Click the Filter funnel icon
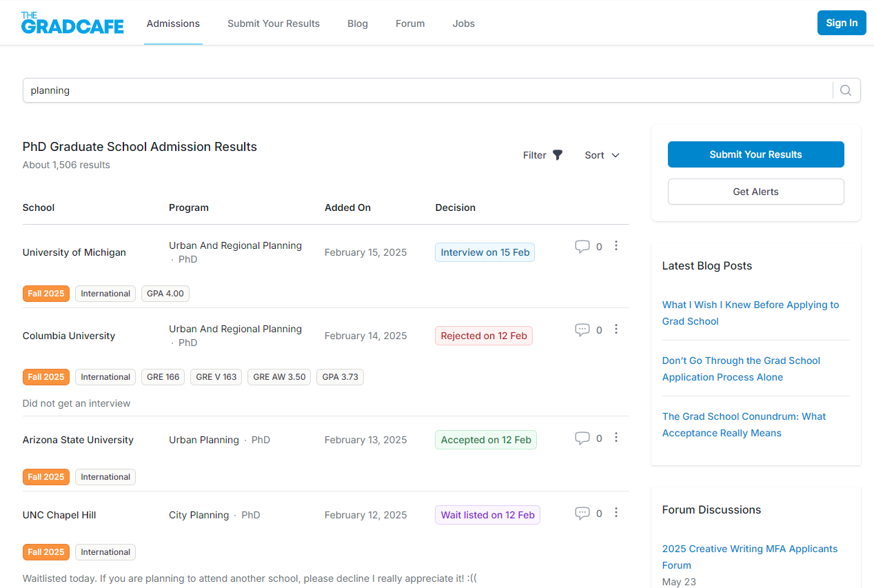The image size is (874, 588). (558, 155)
